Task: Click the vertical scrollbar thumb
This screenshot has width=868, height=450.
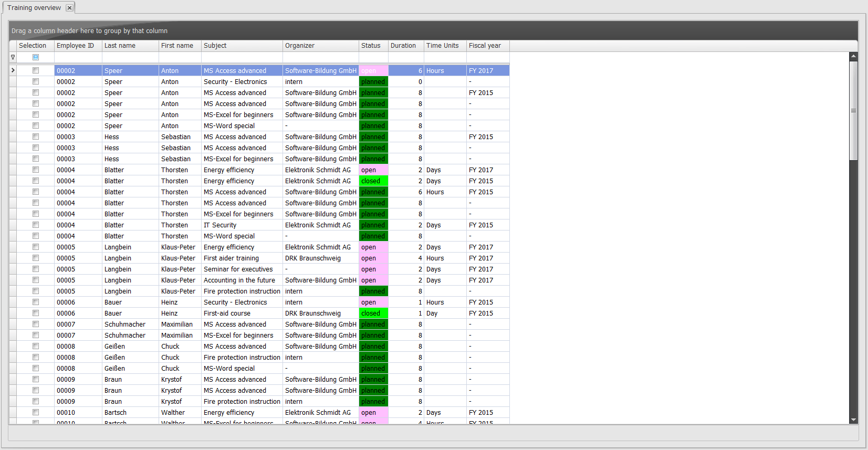Action: [853, 110]
